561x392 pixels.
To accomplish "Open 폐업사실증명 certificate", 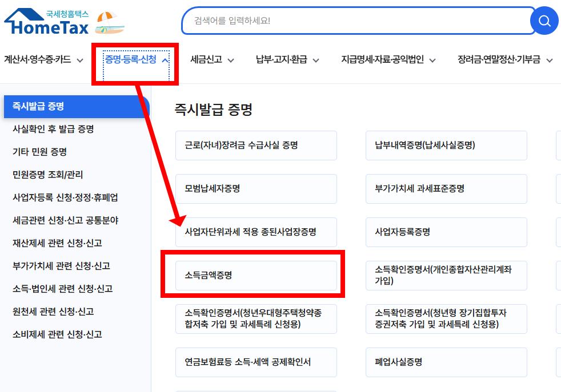I will coord(446,362).
